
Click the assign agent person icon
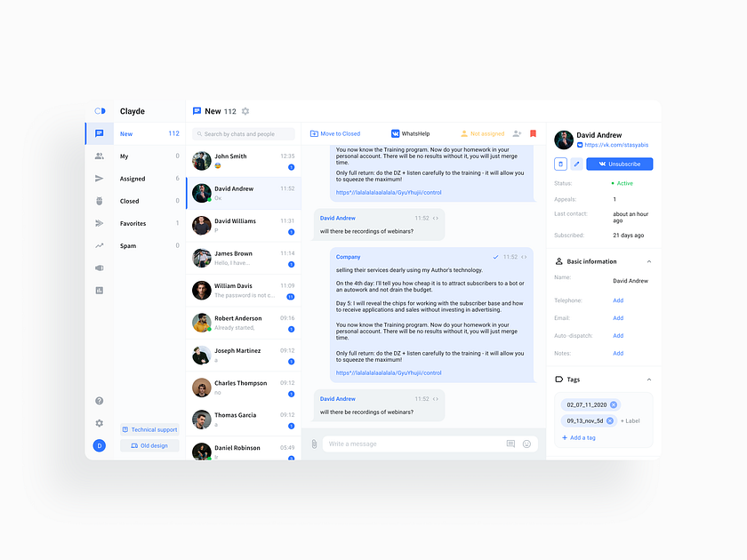[x=517, y=132]
